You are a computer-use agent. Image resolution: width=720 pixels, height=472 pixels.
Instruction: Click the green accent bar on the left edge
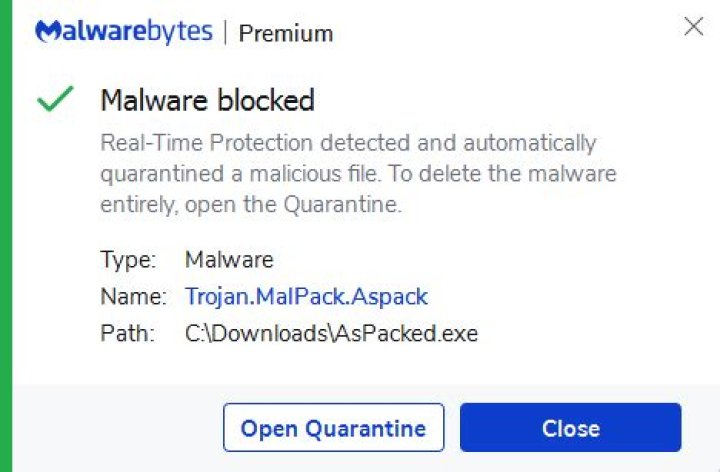click(6, 236)
